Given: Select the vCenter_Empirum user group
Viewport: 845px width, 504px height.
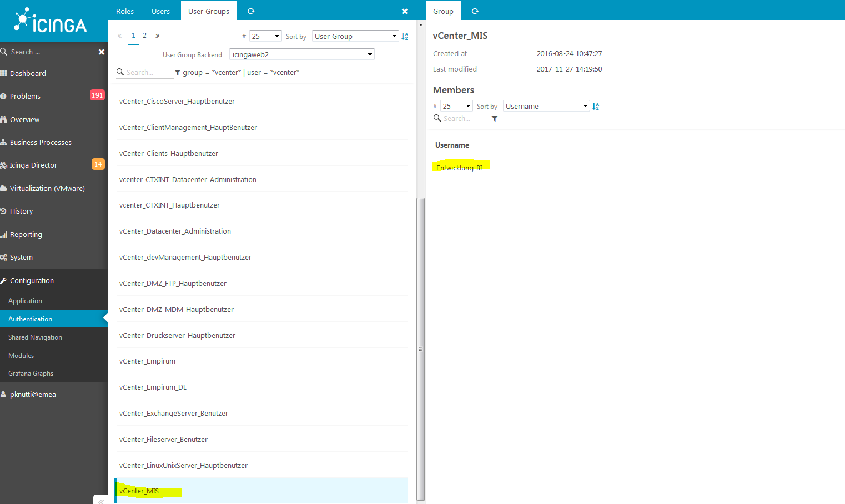Looking at the screenshot, I should pyautogui.click(x=147, y=361).
